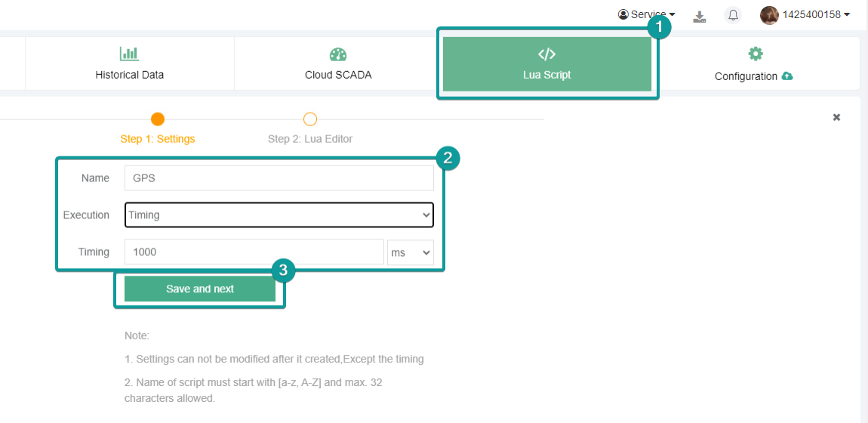Viewport: 868px width, 423px height.
Task: Expand the Service dropdown menu
Action: [647, 14]
